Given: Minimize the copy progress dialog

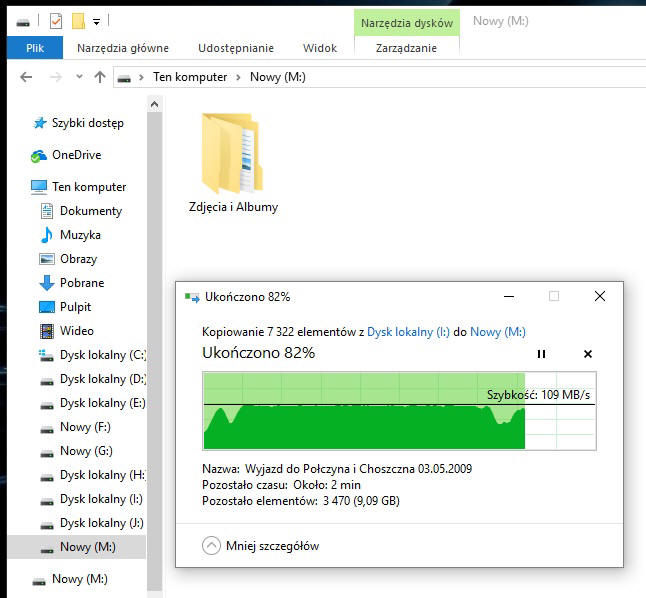Looking at the screenshot, I should click(509, 296).
